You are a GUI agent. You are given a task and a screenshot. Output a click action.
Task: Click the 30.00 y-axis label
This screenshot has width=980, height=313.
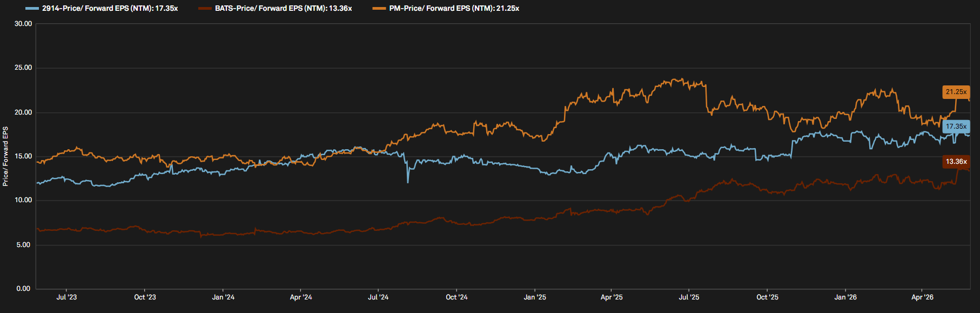point(23,24)
